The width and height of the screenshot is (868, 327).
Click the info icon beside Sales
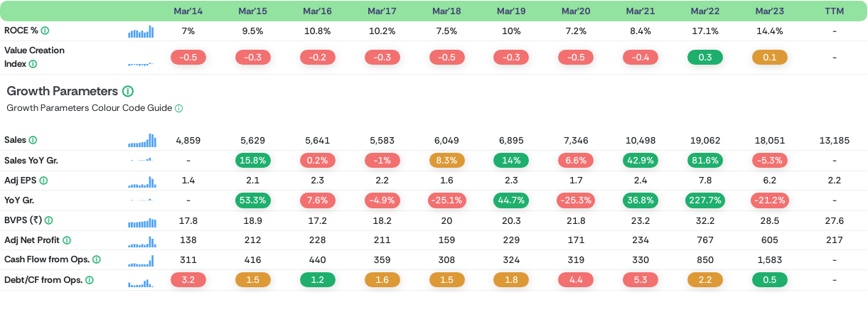(33, 140)
